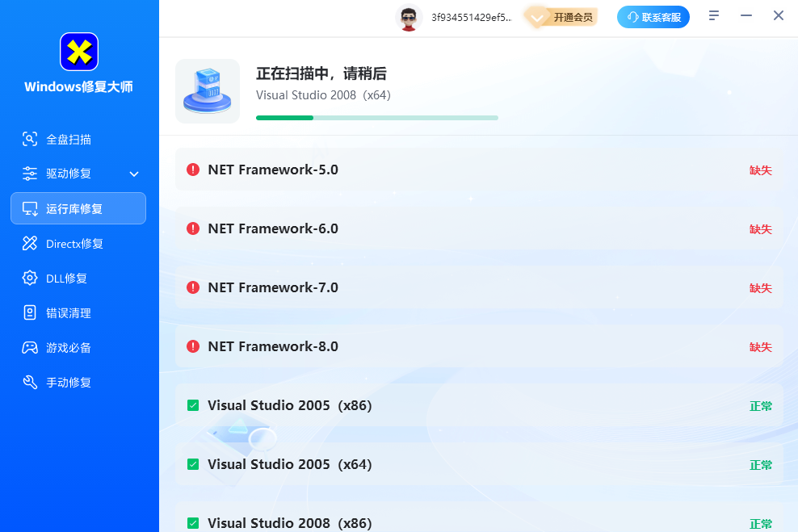Screen dimensions: 798x532
Task: Select the 驱动修复 menu item
Action: pos(69,174)
